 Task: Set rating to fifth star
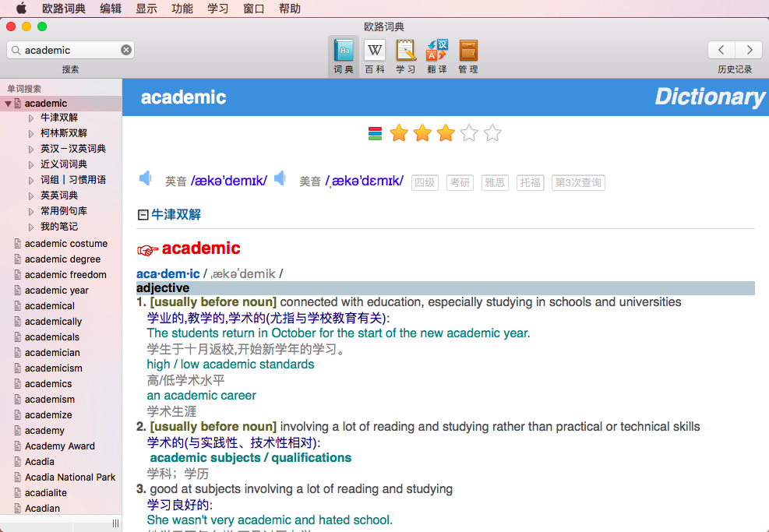point(492,133)
